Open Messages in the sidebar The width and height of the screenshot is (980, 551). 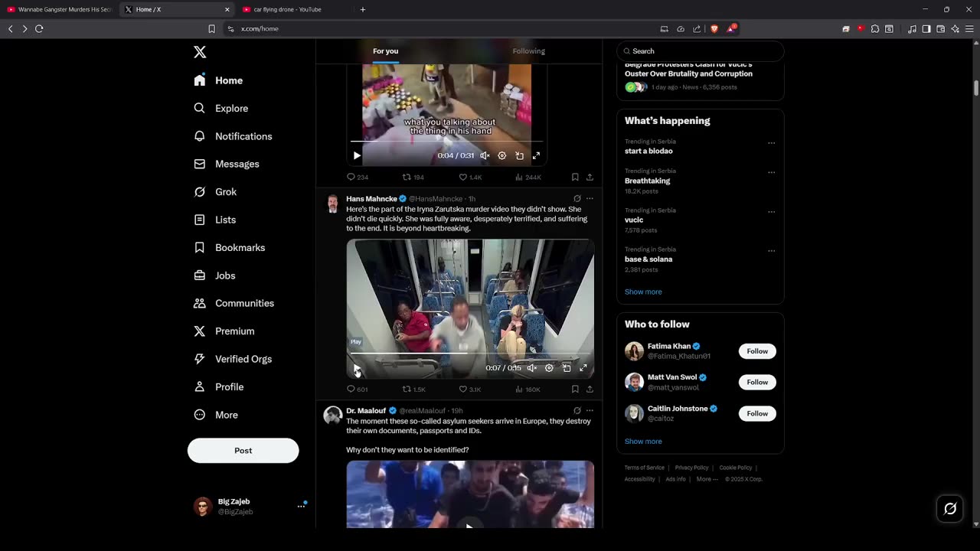(226, 164)
